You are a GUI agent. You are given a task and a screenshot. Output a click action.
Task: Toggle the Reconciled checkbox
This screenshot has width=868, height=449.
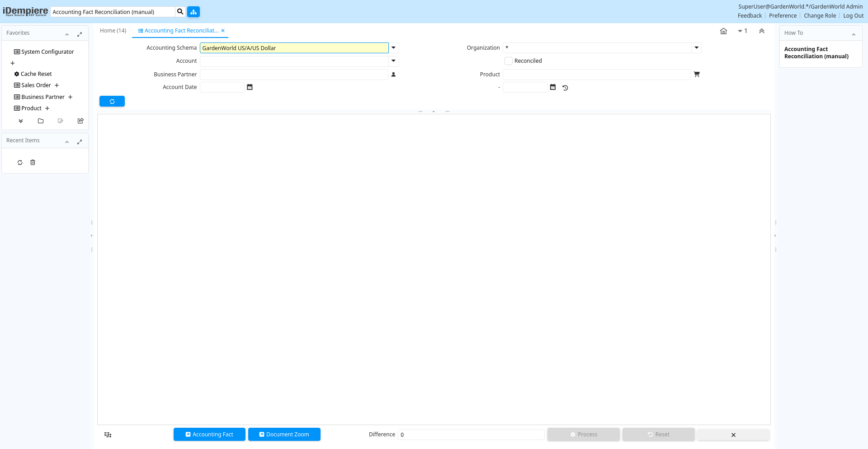(509, 61)
